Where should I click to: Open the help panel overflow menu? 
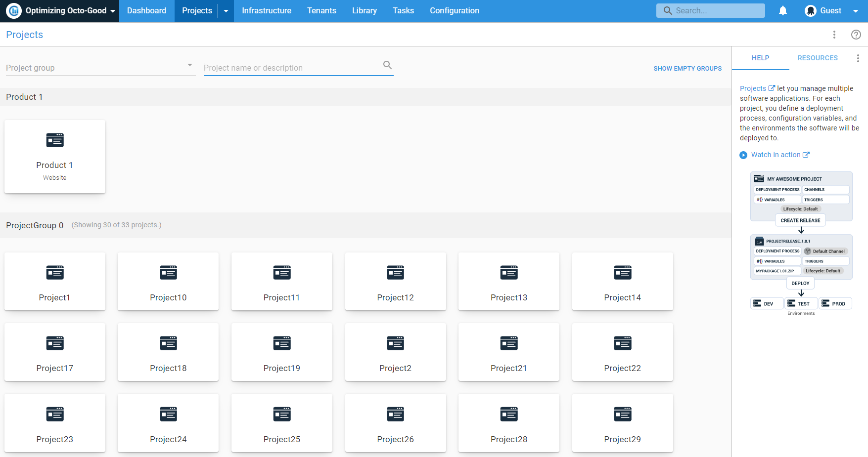point(858,58)
